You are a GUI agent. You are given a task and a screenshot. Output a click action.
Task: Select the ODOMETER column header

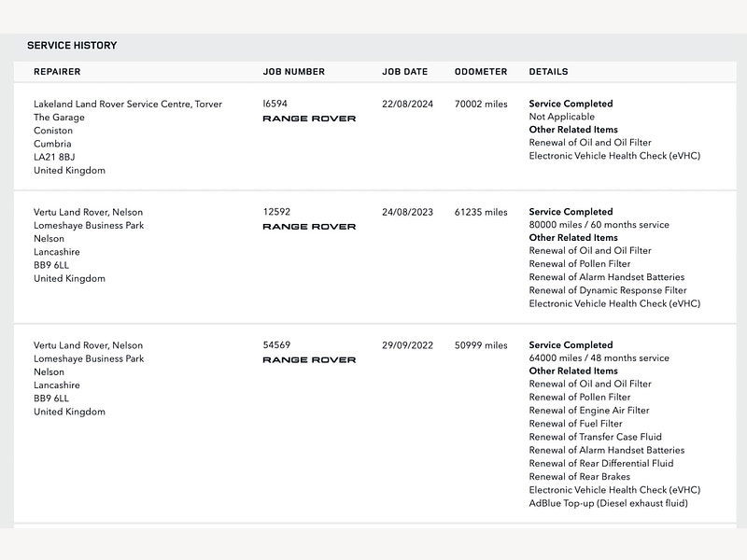coord(481,72)
